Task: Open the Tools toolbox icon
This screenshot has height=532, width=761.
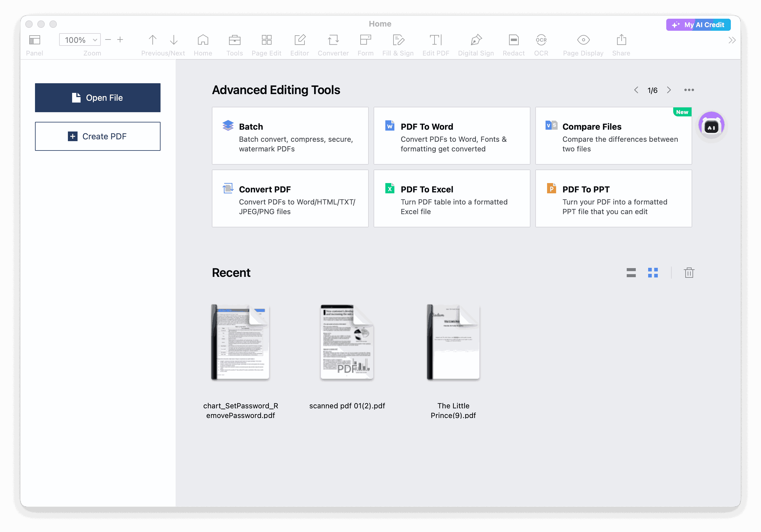Action: tap(234, 40)
